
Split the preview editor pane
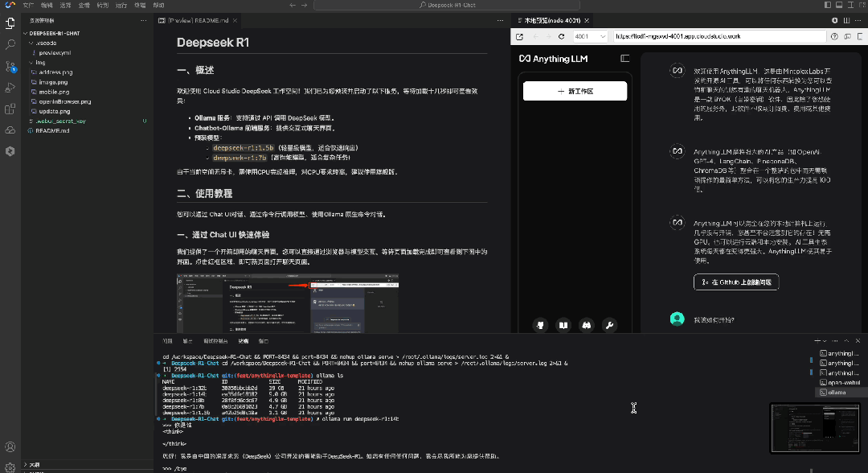pos(846,20)
